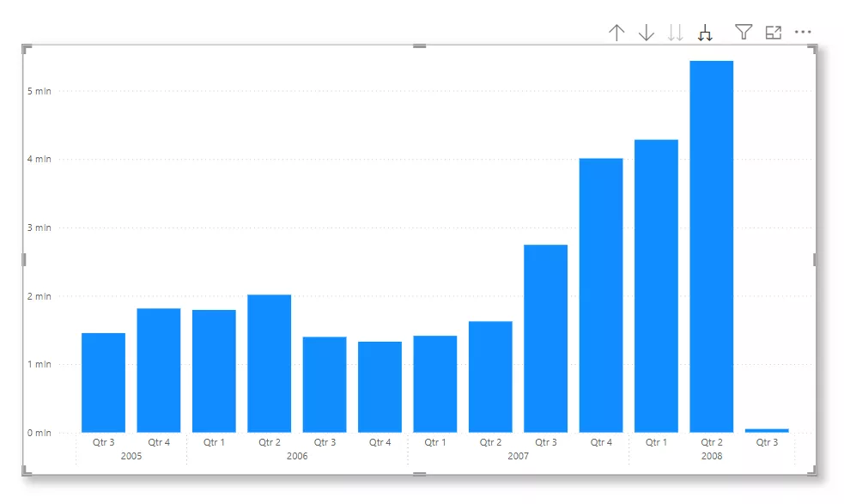Select the Qtr 1 2008 bar
Viewport: 844px width, 504px height.
coord(656,286)
